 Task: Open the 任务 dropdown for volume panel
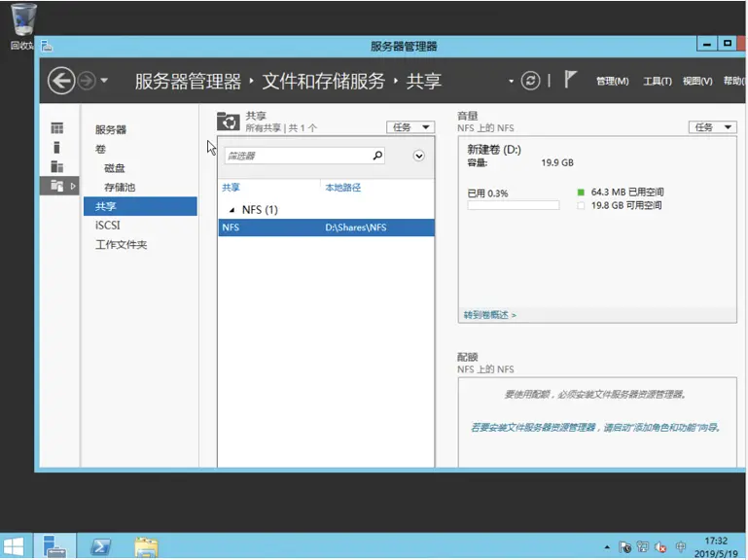tap(713, 127)
